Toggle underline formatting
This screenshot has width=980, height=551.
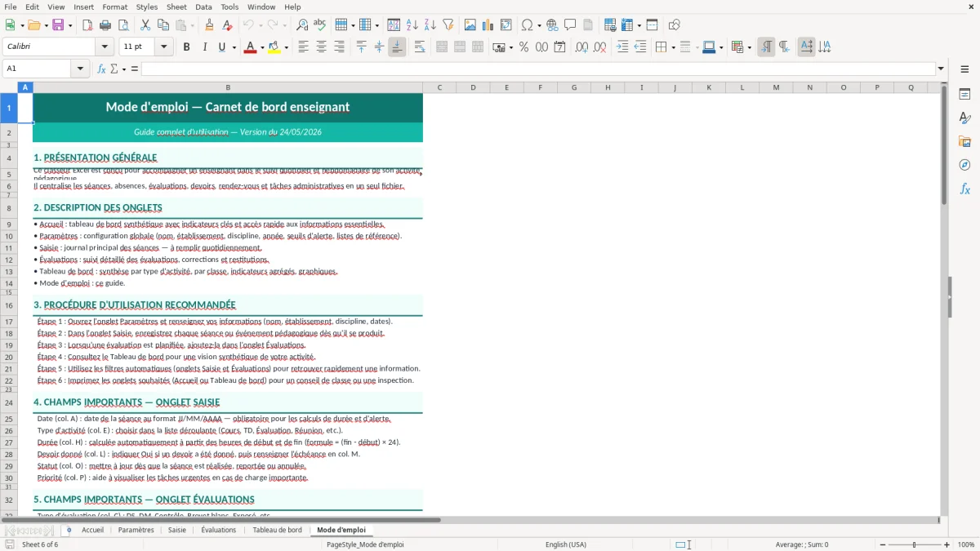[221, 47]
